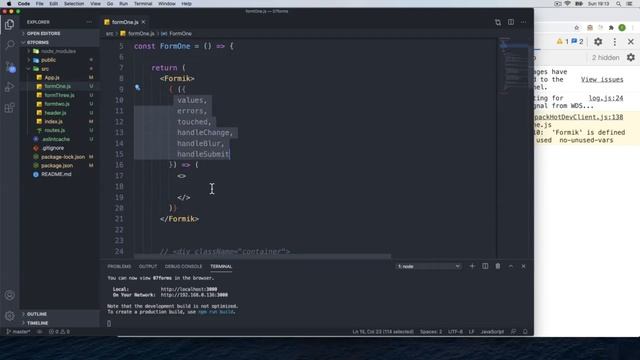This screenshot has width=640, height=360.
Task: Switch to the Debug Console tab
Action: click(x=183, y=266)
